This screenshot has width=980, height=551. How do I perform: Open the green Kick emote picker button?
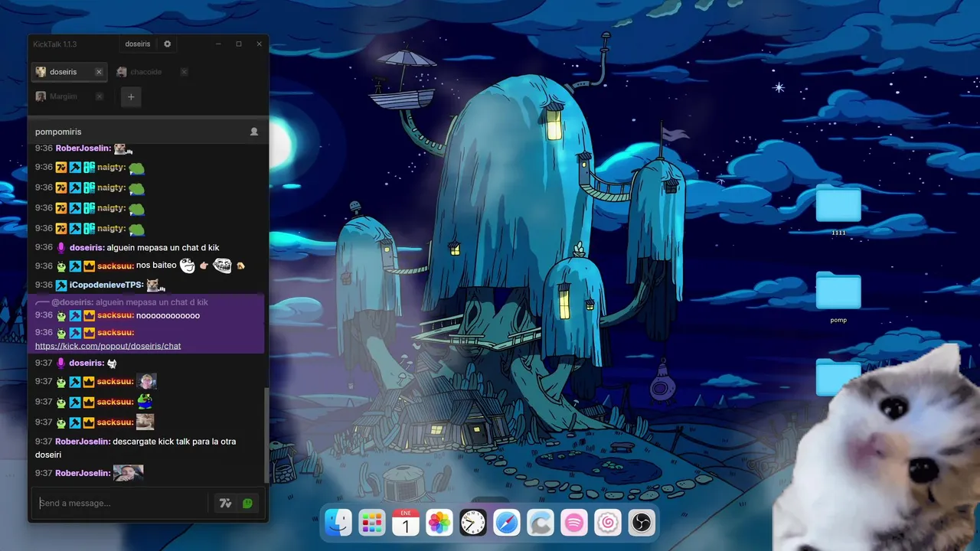coord(247,504)
